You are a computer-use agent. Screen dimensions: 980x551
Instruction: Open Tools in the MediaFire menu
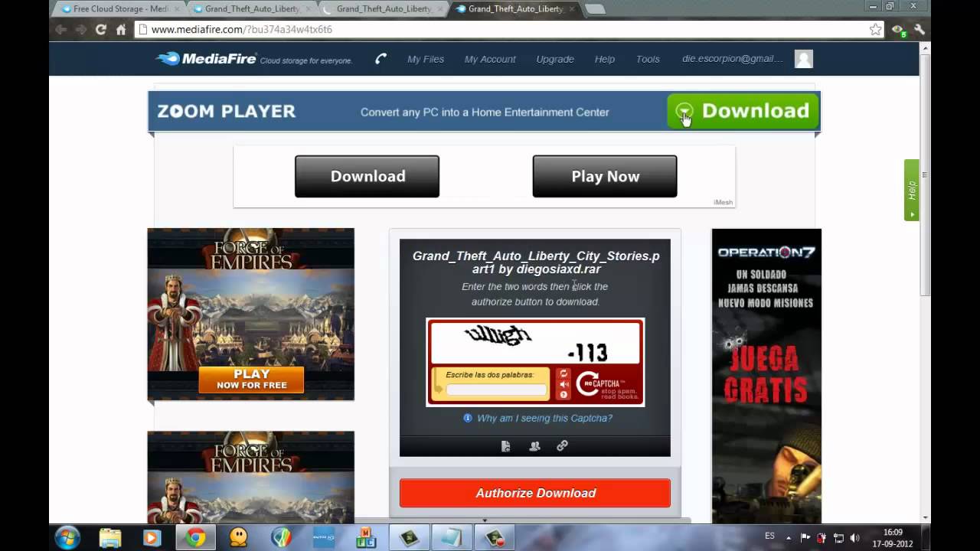(x=648, y=59)
